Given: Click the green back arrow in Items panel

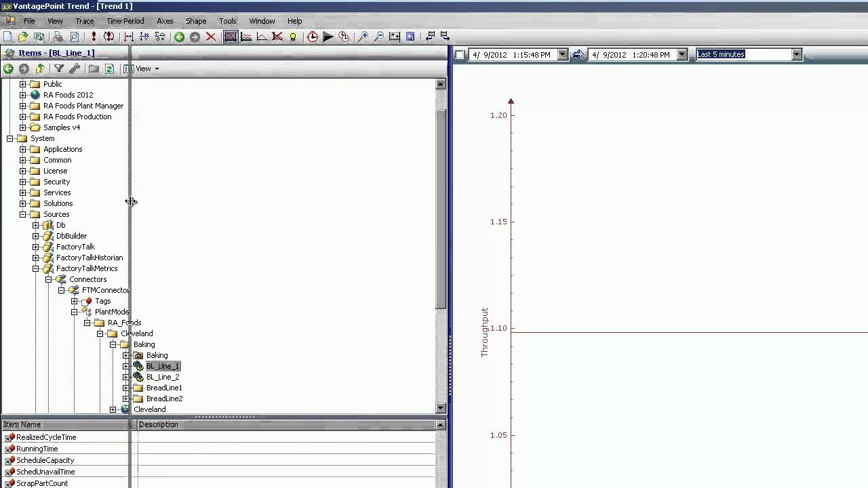Looking at the screenshot, I should (x=8, y=68).
